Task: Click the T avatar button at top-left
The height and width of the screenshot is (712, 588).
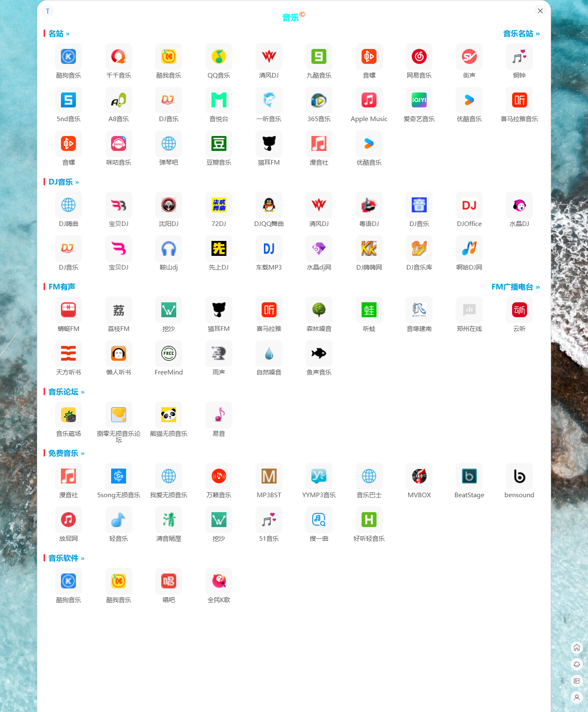Action: tap(48, 11)
